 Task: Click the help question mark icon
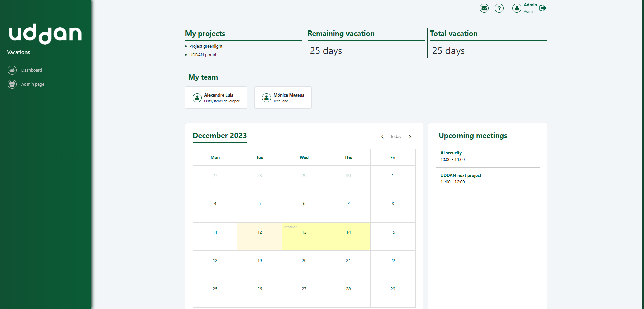tap(499, 8)
